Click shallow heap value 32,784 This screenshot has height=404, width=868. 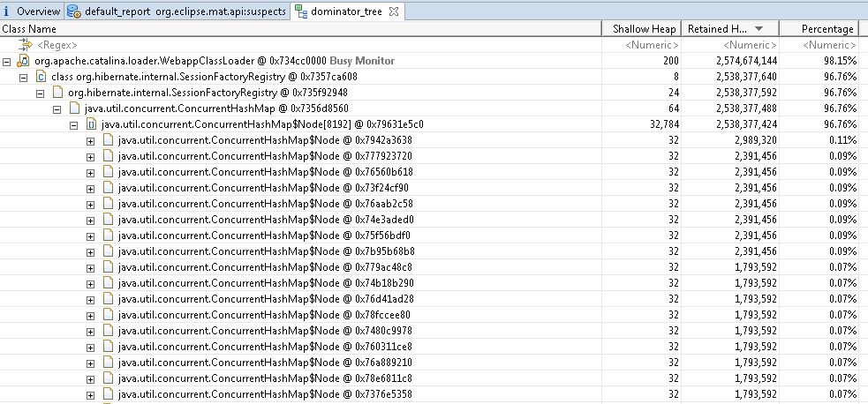tap(662, 125)
